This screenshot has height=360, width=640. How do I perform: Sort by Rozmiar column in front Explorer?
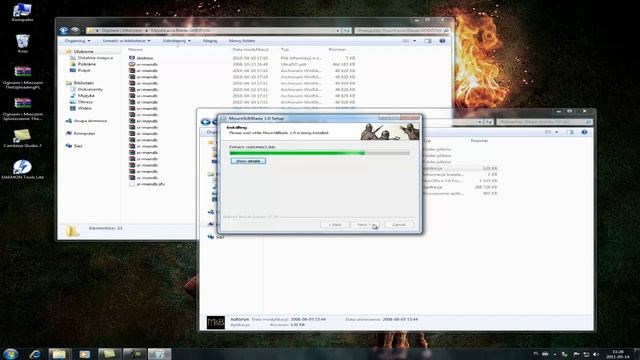[479, 140]
